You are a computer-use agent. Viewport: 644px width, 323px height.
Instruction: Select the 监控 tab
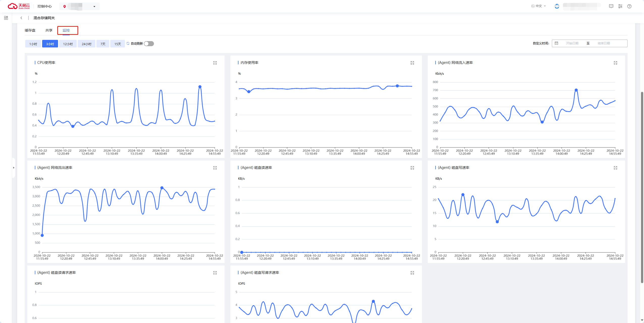tap(66, 30)
